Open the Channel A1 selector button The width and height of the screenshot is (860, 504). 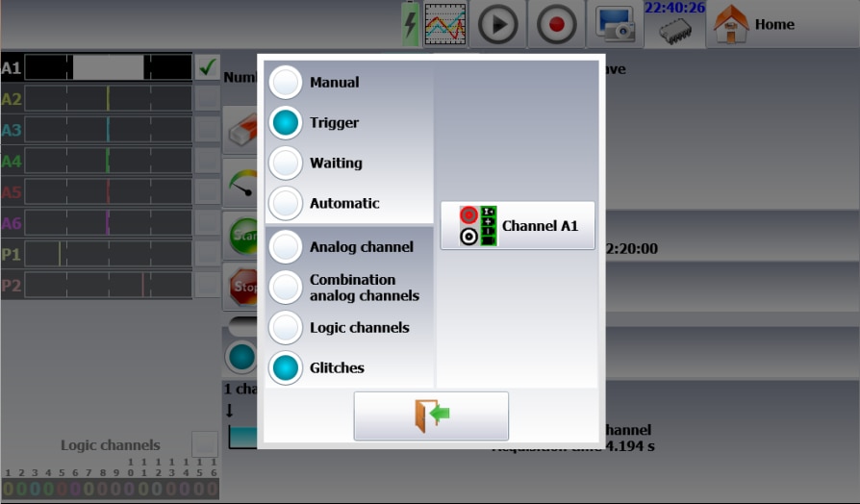pyautogui.click(x=518, y=225)
